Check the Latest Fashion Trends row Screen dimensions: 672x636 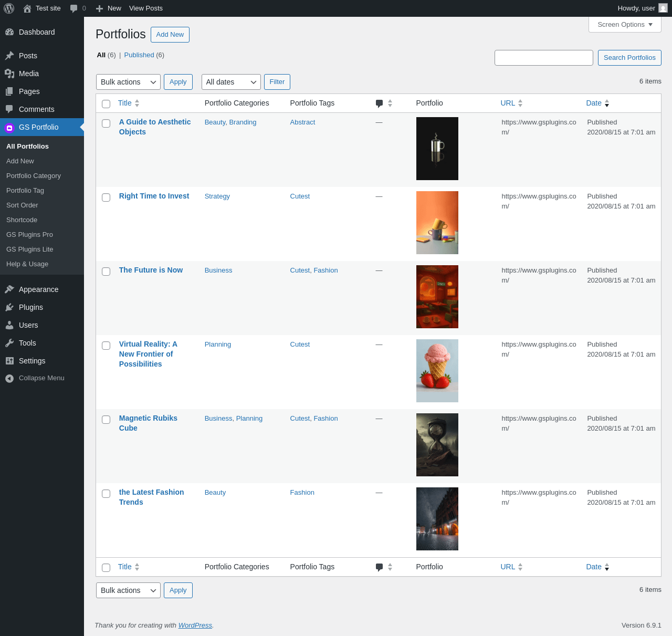106,494
